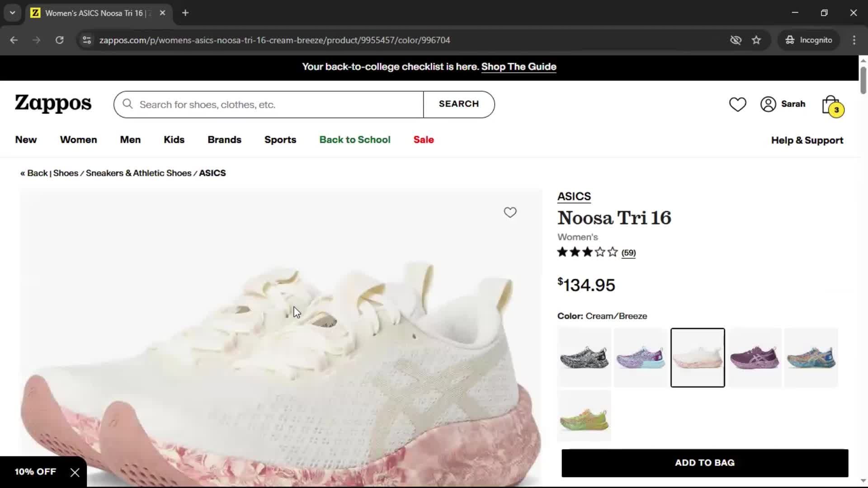Open the 10% OFF offer
868x488 pixels.
pyautogui.click(x=35, y=472)
